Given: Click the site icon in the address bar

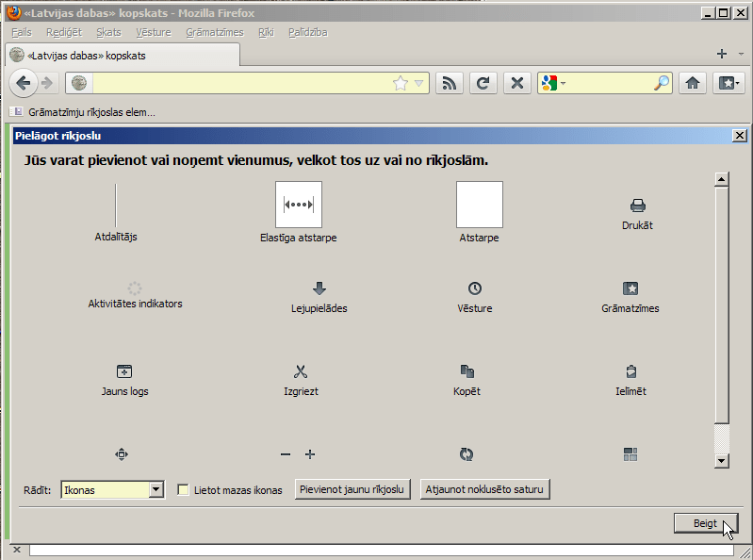Looking at the screenshot, I should pos(79,83).
